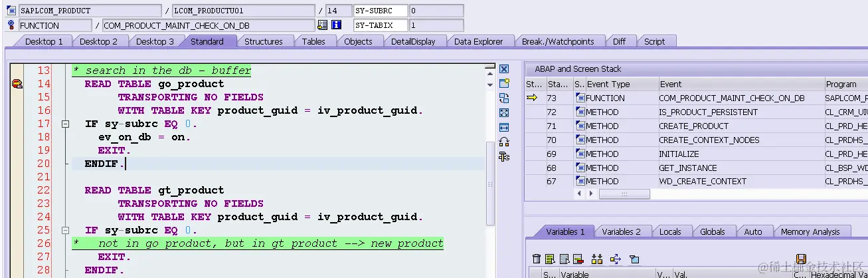Click the second icon in Variables toolbar
The width and height of the screenshot is (868, 278).
(x=550, y=259)
